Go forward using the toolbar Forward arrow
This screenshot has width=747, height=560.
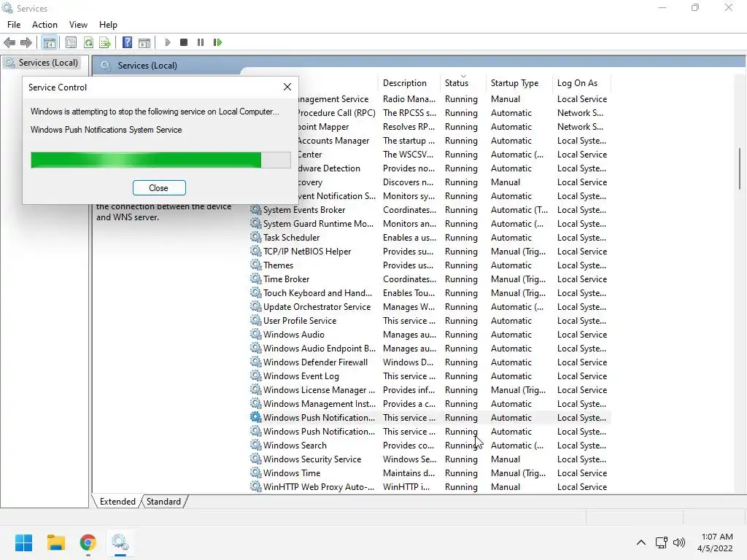(x=26, y=43)
